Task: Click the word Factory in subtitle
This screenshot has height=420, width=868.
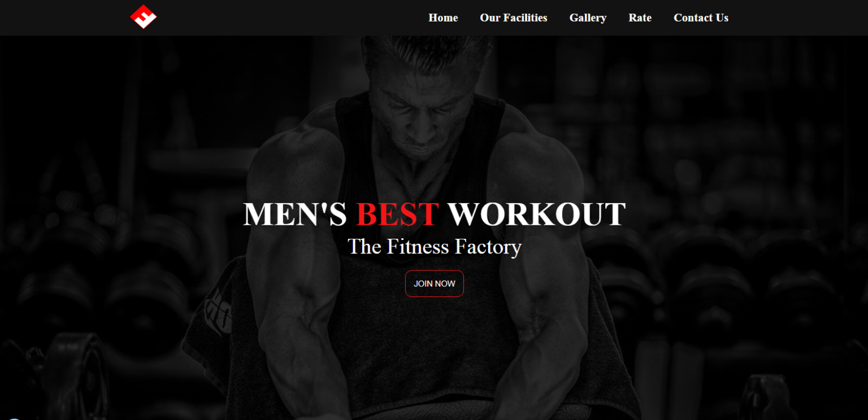Action: (x=488, y=247)
